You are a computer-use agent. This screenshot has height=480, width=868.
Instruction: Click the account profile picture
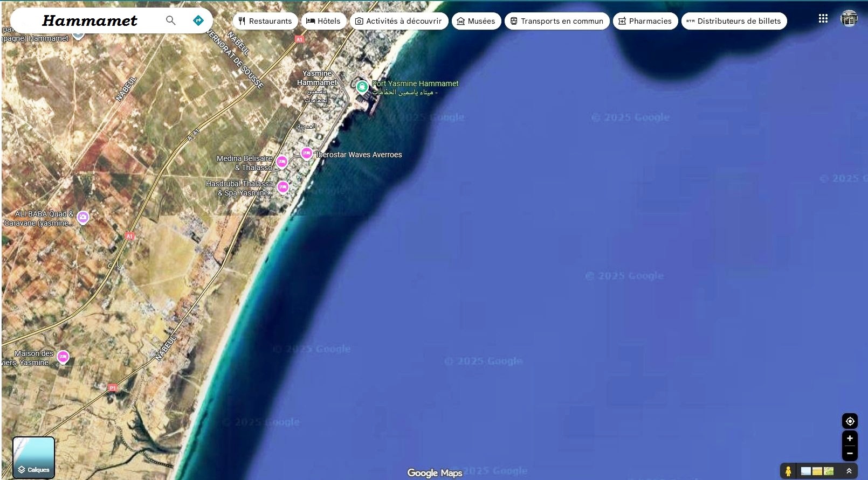click(x=849, y=19)
